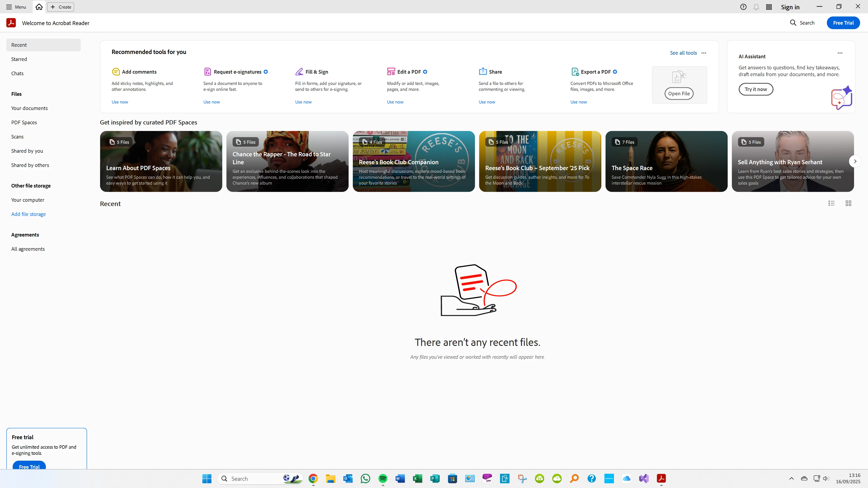
Task: Open The Space Race PDF Space card
Action: tap(666, 162)
